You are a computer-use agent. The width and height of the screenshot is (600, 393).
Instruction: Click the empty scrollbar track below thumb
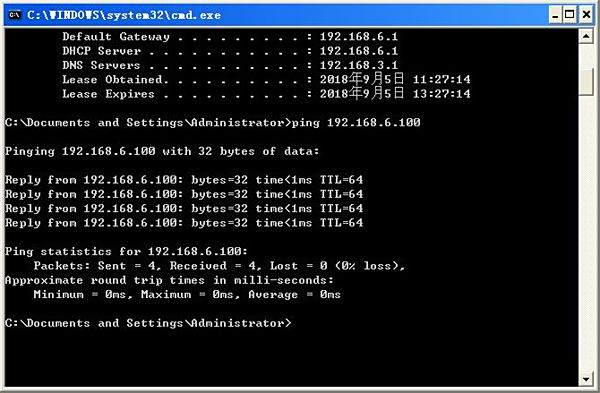tap(586, 233)
